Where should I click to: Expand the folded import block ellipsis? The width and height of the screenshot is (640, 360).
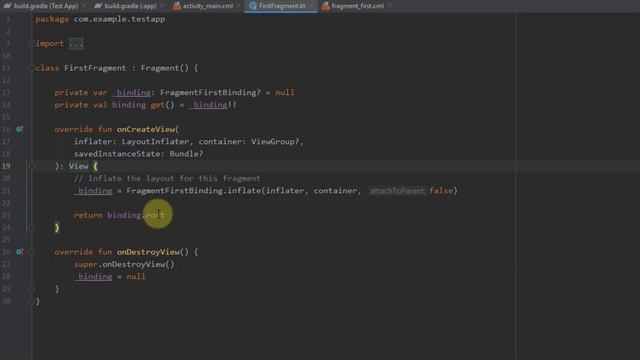pos(76,44)
